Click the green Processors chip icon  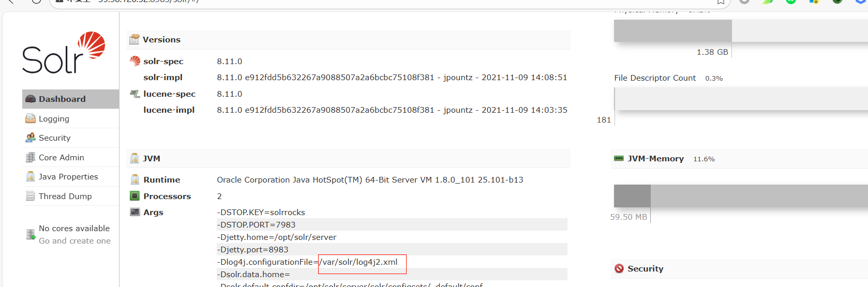tap(135, 196)
